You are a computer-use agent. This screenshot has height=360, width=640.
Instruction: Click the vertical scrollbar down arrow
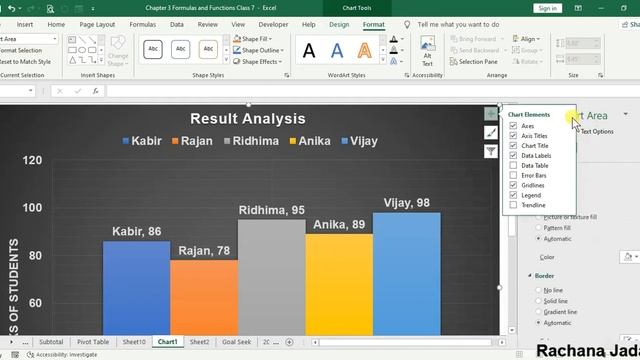[x=512, y=330]
